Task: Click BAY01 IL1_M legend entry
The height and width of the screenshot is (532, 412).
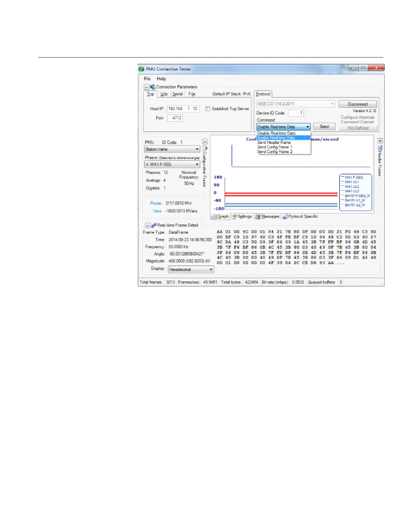Action: click(x=353, y=200)
